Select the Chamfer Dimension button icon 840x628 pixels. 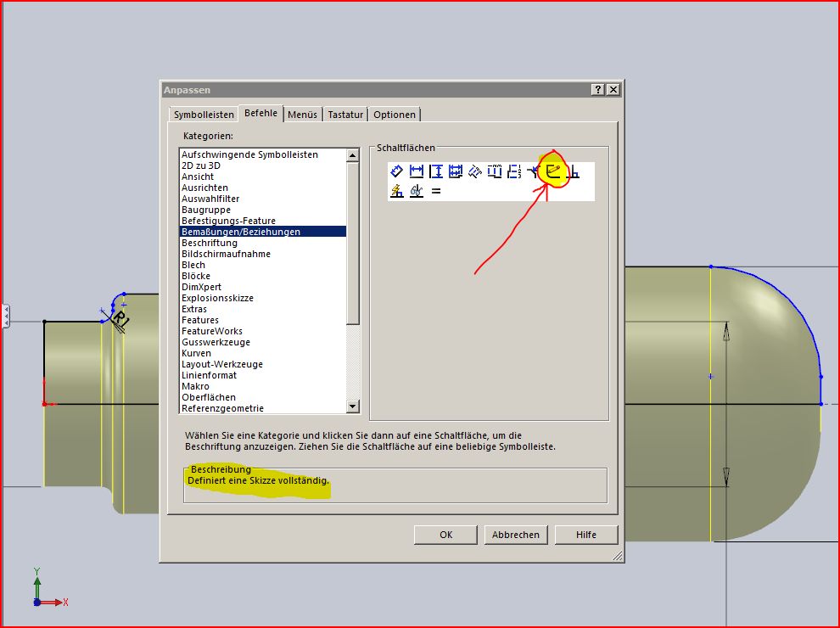(x=534, y=171)
